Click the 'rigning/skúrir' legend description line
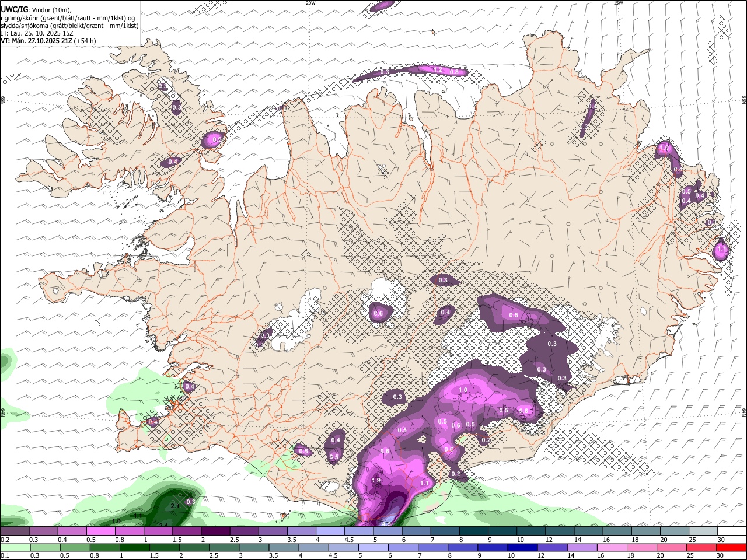The width and height of the screenshot is (747, 560). [68, 18]
